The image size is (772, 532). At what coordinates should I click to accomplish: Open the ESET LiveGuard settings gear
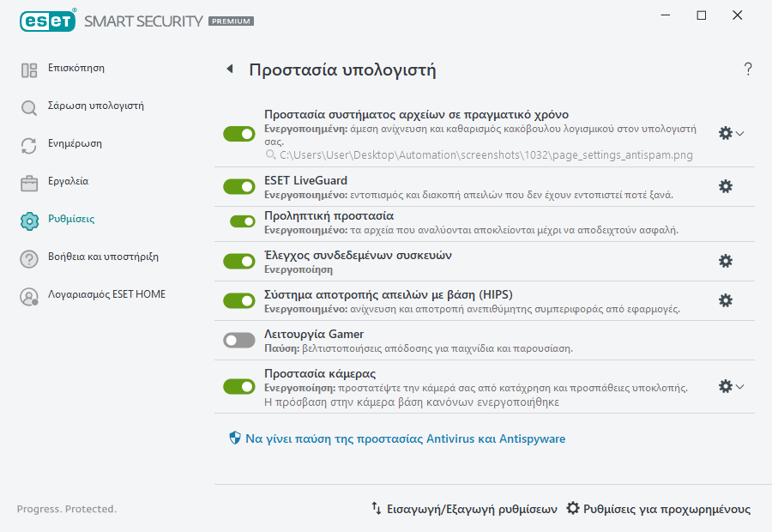(x=726, y=186)
